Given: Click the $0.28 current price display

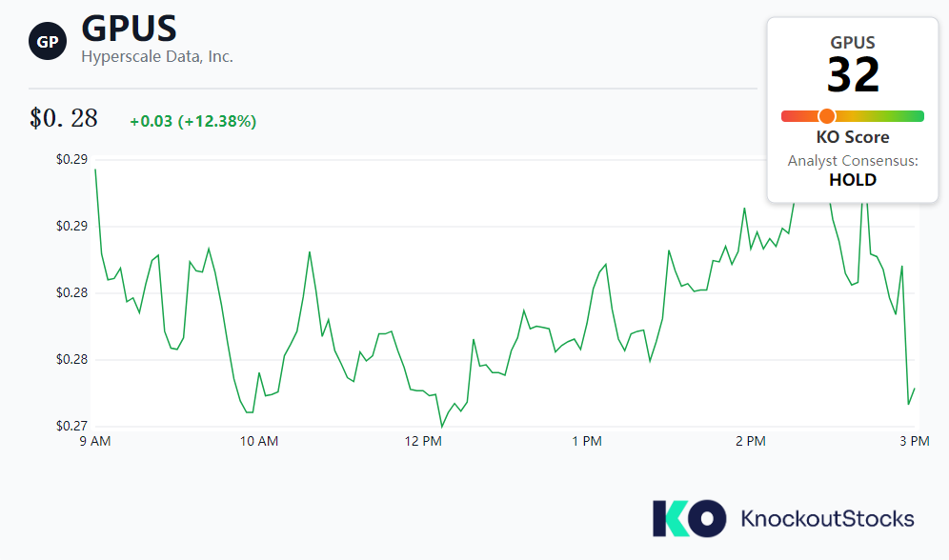Looking at the screenshot, I should coord(62,118).
